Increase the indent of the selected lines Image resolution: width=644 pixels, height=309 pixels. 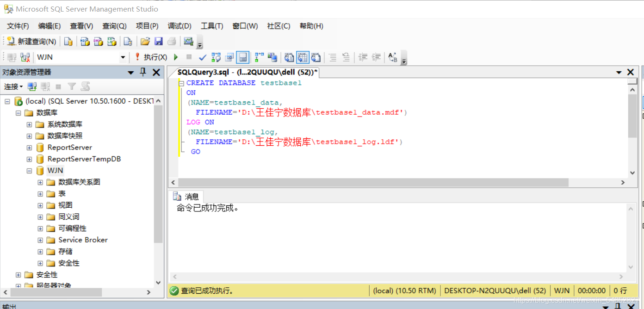pos(377,57)
